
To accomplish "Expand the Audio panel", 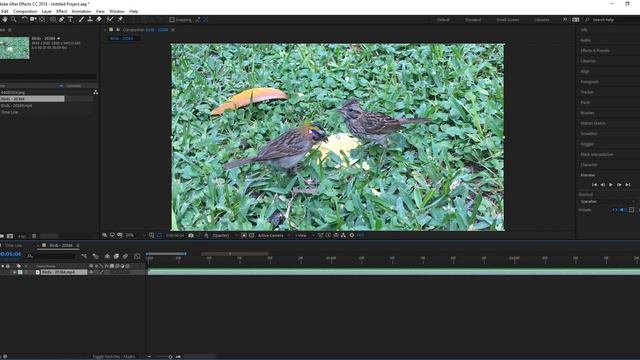I will point(586,40).
